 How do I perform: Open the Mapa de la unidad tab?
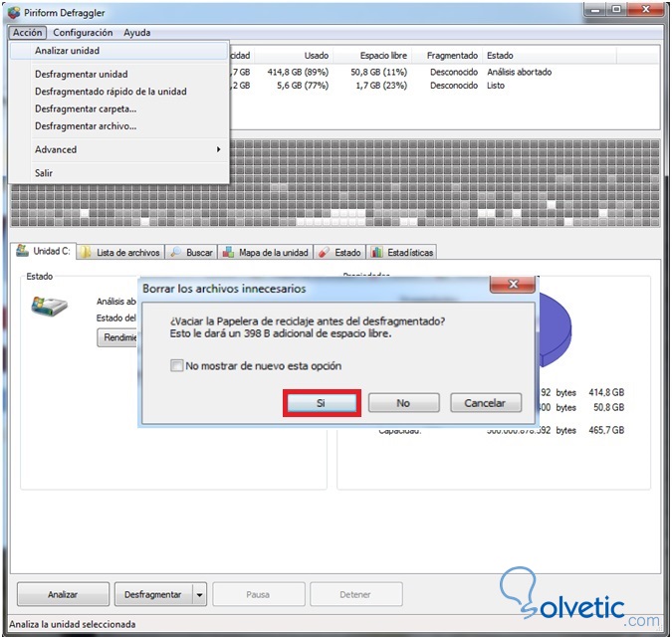click(266, 252)
